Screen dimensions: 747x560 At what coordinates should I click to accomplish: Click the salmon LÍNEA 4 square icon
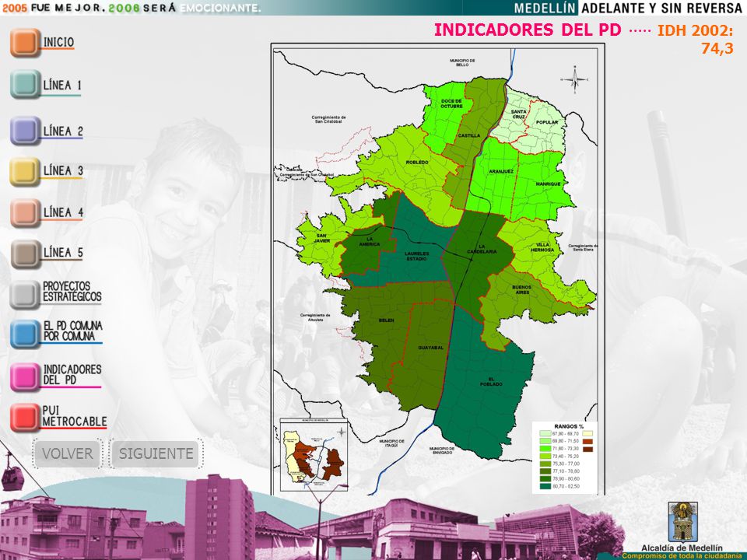coord(25,212)
